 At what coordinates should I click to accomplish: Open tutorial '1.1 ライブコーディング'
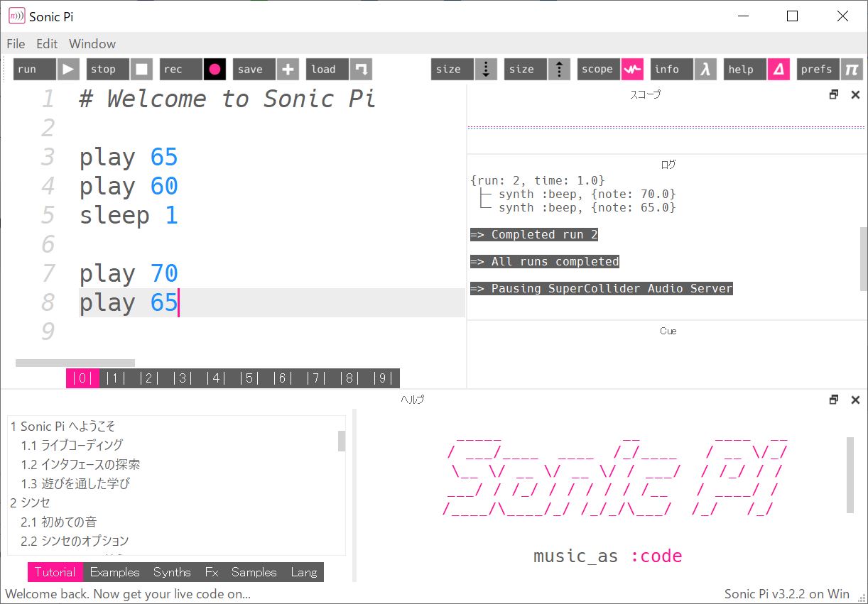(x=72, y=445)
